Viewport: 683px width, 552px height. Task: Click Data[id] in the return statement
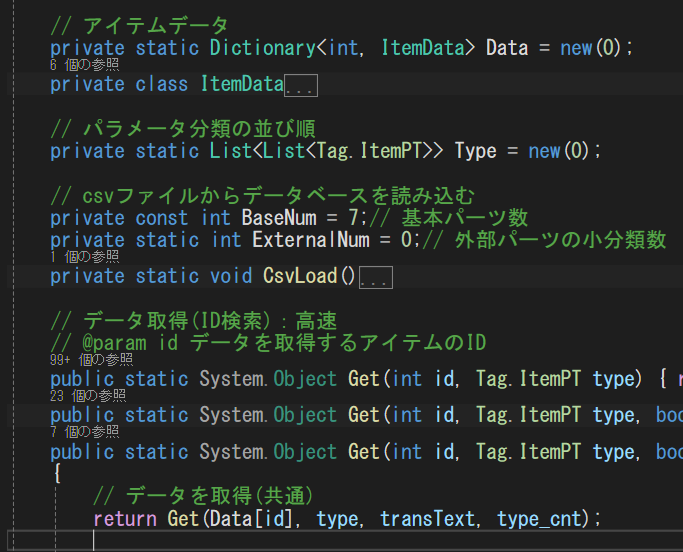click(250, 519)
